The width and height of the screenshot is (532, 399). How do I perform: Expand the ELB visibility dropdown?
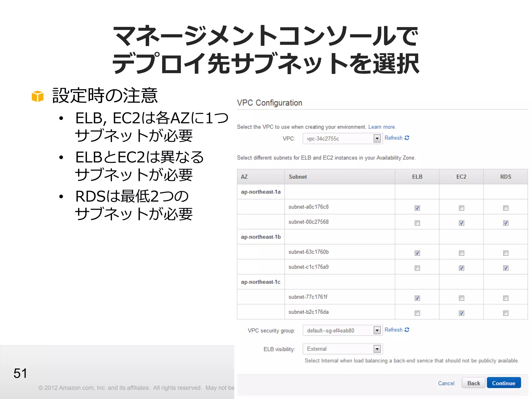[x=342, y=349]
